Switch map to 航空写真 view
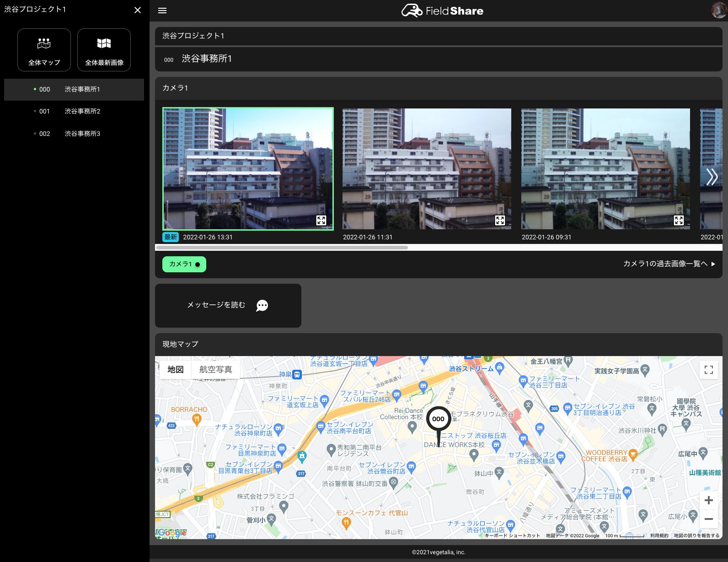Image resolution: width=728 pixels, height=562 pixels. pos(215,369)
